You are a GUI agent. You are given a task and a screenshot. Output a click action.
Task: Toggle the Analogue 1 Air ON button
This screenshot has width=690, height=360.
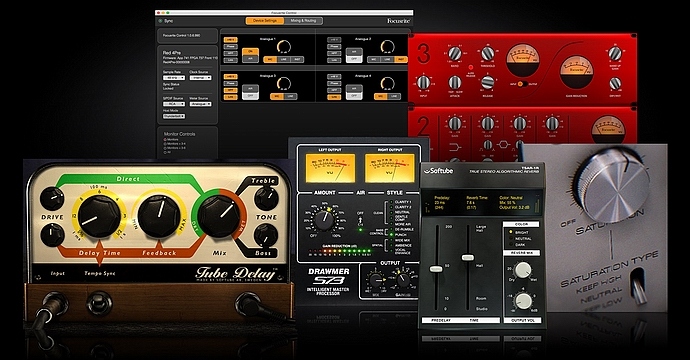(x=250, y=51)
